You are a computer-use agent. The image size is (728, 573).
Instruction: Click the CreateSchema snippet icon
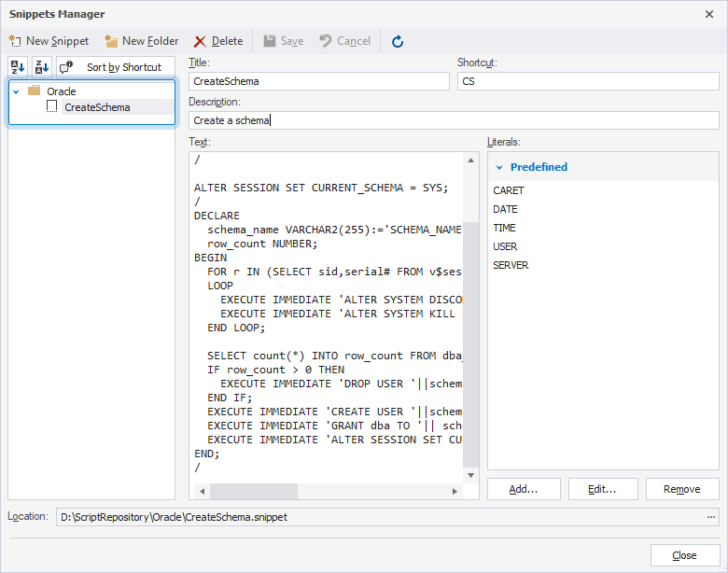(52, 106)
